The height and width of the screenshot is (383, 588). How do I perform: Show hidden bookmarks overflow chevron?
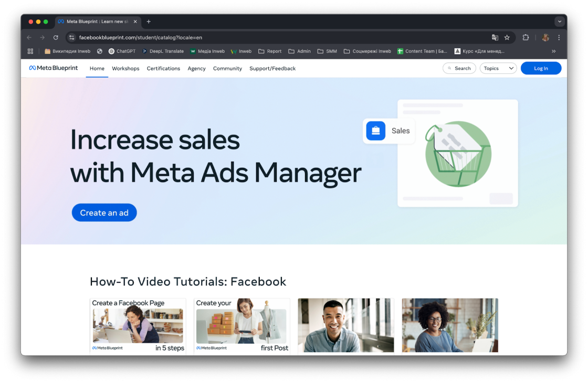pos(553,51)
